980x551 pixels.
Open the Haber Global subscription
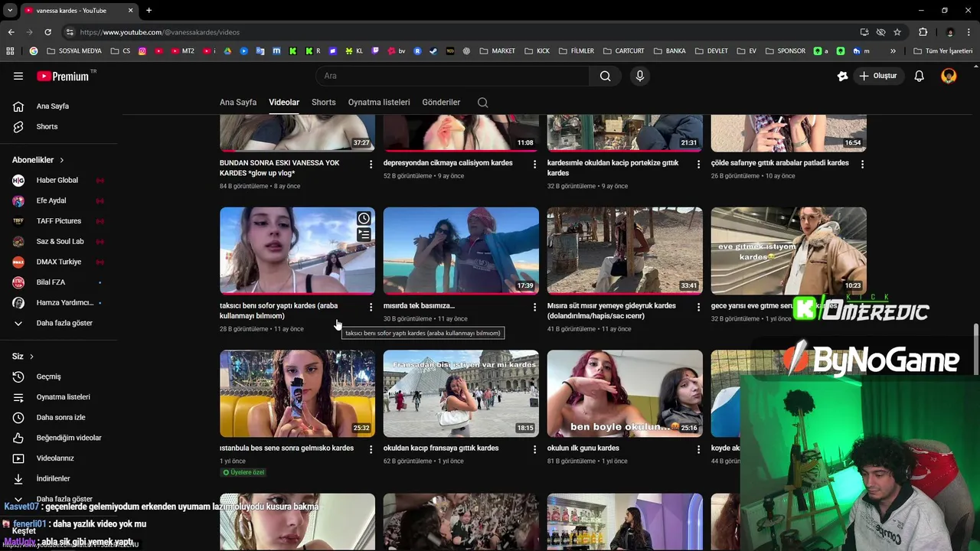coord(58,180)
